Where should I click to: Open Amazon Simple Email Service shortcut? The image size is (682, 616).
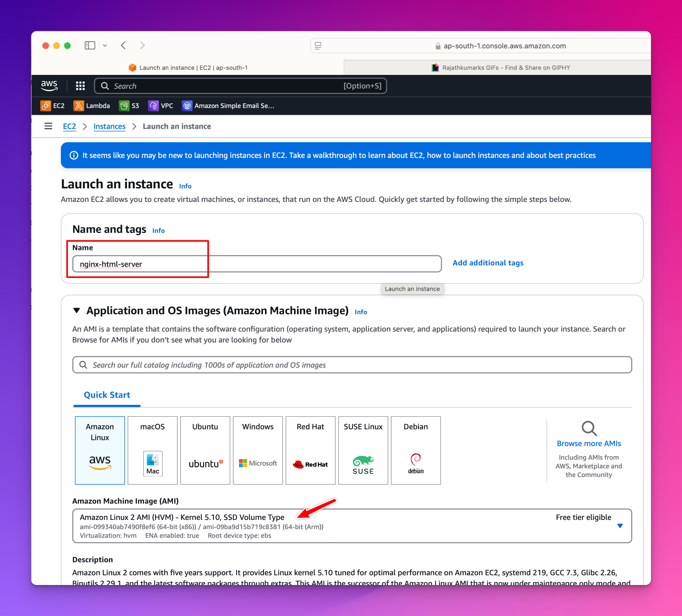click(228, 106)
